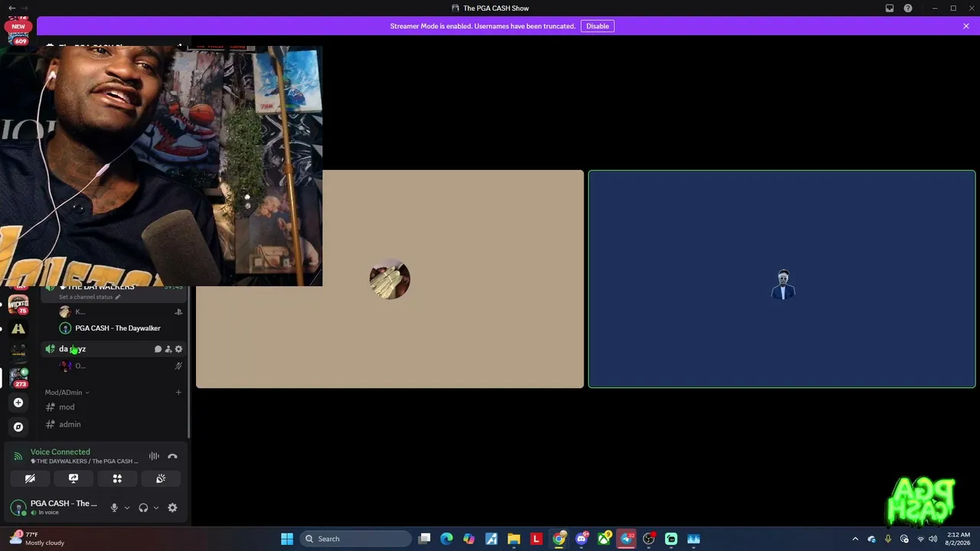The width and height of the screenshot is (980, 551).
Task: Dismiss the Streamer Mode banner
Action: tap(966, 26)
